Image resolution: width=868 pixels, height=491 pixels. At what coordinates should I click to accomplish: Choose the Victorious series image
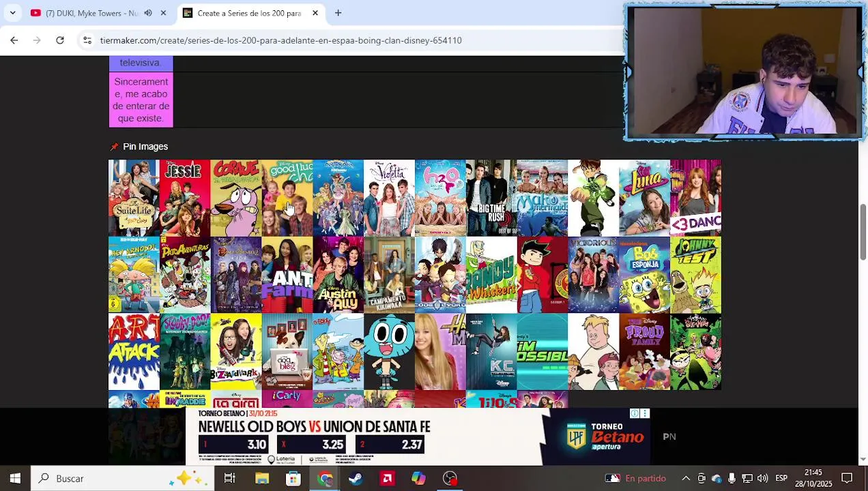(594, 275)
